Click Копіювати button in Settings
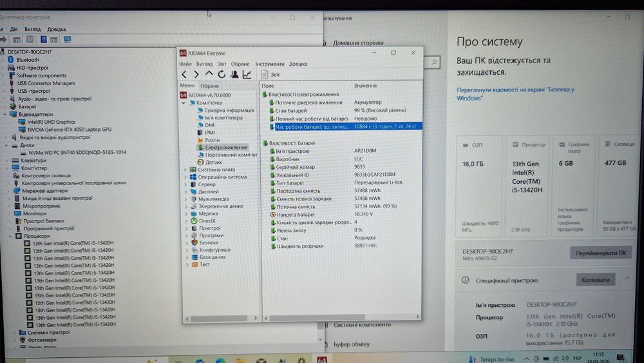Viewport: 644px width, 363px height. click(595, 280)
